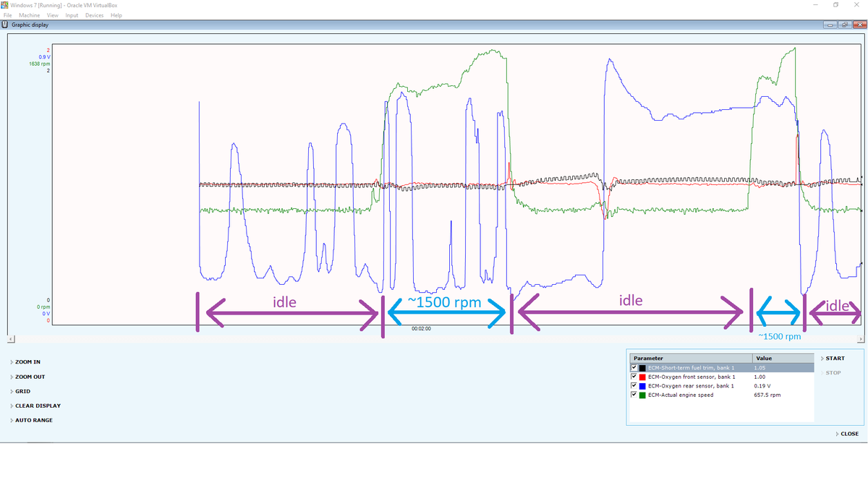Open the Devices menu

[94, 15]
